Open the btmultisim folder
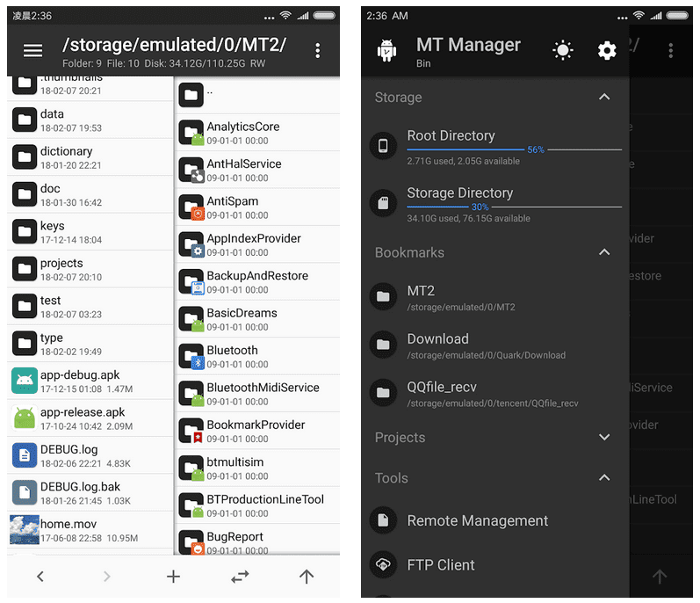This screenshot has height=603, width=700. click(258, 469)
